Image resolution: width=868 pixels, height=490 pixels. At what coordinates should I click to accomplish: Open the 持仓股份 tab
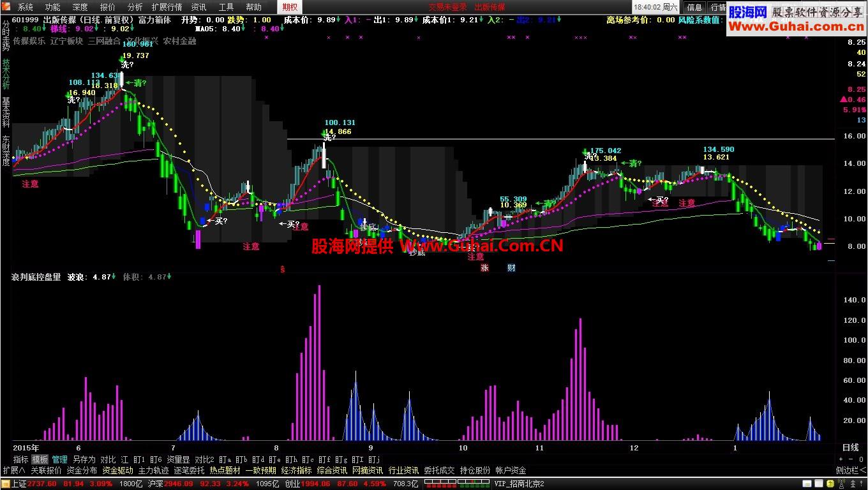point(475,470)
